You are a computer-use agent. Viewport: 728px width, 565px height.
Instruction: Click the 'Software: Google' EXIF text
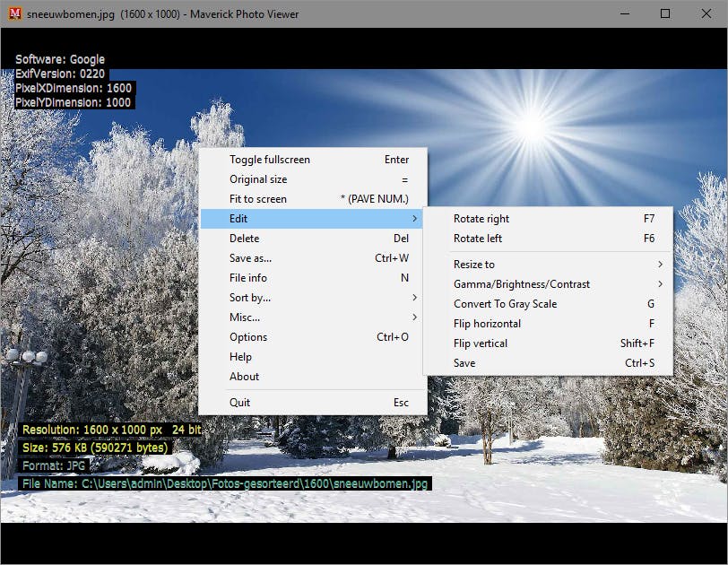click(x=60, y=59)
